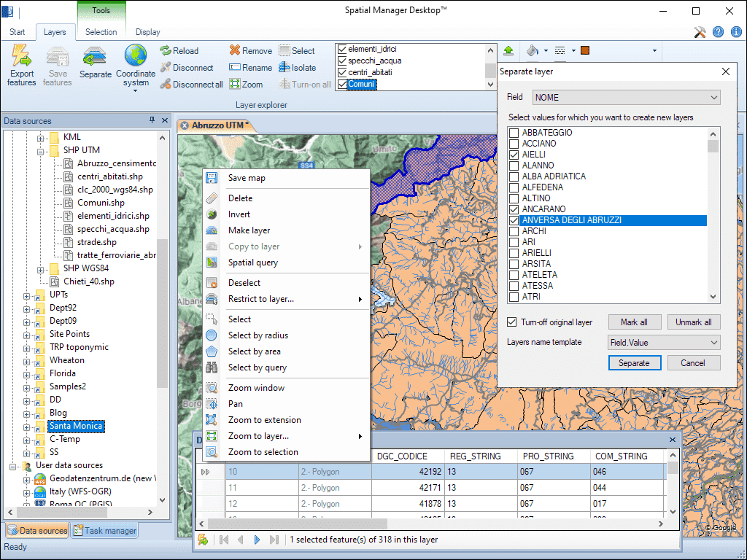Click the orange fill color swatch
The height and width of the screenshot is (560, 747).
pos(585,50)
